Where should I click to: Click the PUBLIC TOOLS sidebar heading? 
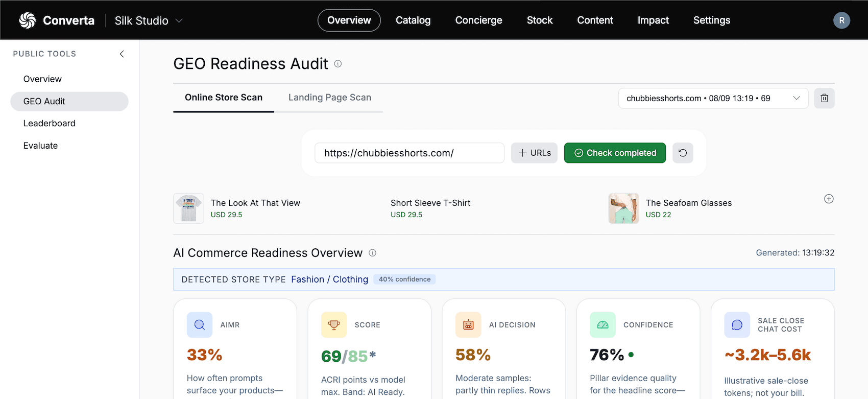pyautogui.click(x=44, y=54)
